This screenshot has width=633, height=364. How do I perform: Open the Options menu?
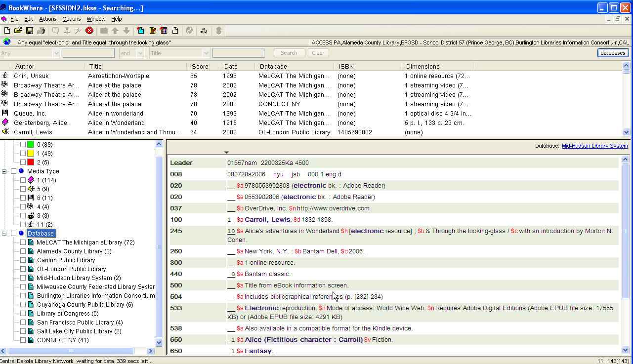[71, 19]
